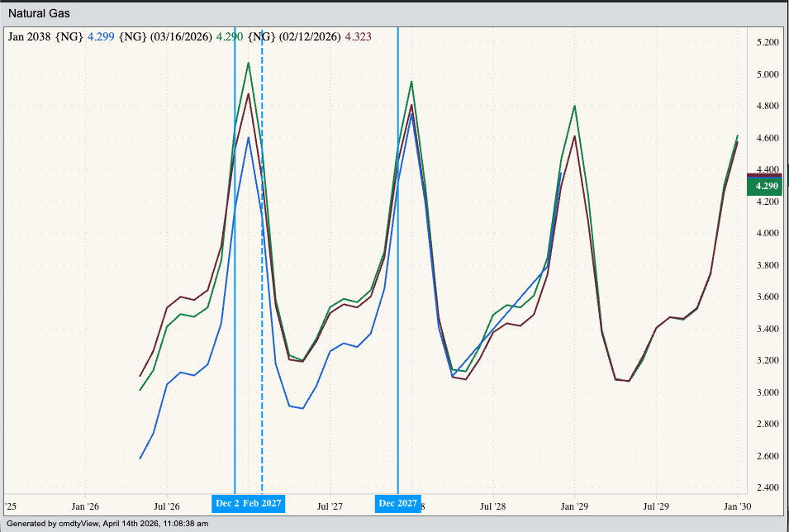Click the dark red 4.323 legend value
Viewport: 789px width, 532px height.
click(x=358, y=36)
